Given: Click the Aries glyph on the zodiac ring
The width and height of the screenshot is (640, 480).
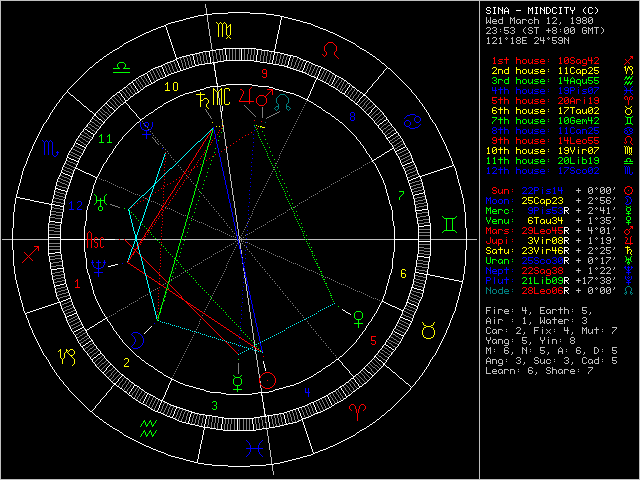Looking at the screenshot, I should (x=358, y=411).
